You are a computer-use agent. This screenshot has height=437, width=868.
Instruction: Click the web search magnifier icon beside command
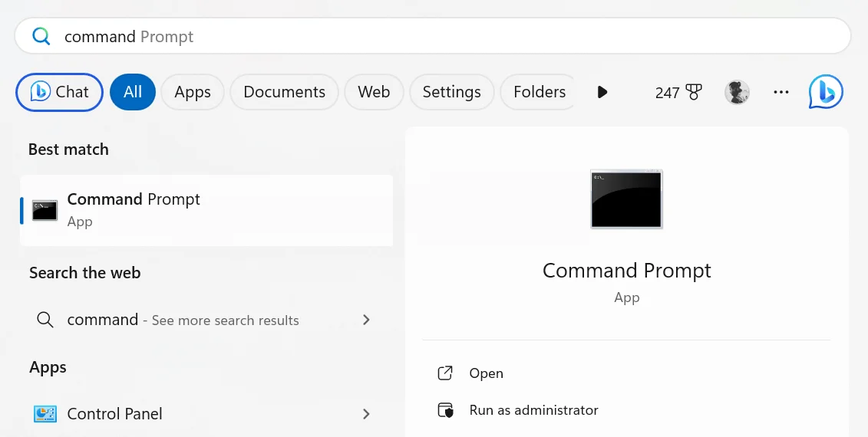click(45, 320)
